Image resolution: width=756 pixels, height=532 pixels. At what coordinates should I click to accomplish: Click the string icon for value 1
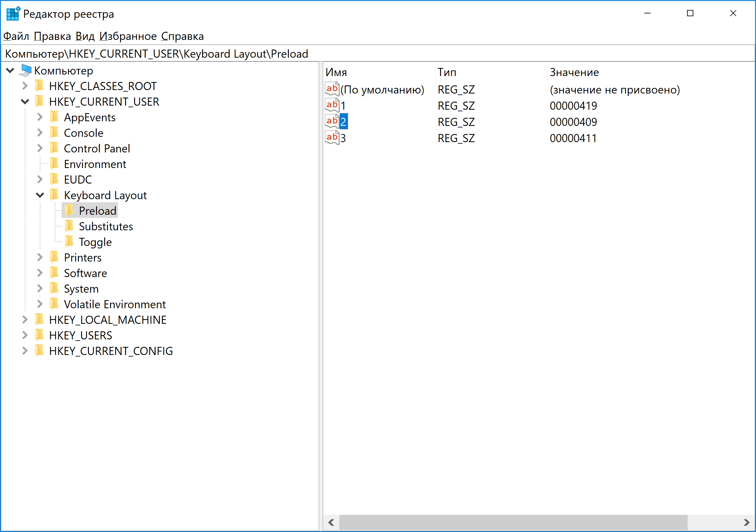[332, 106]
